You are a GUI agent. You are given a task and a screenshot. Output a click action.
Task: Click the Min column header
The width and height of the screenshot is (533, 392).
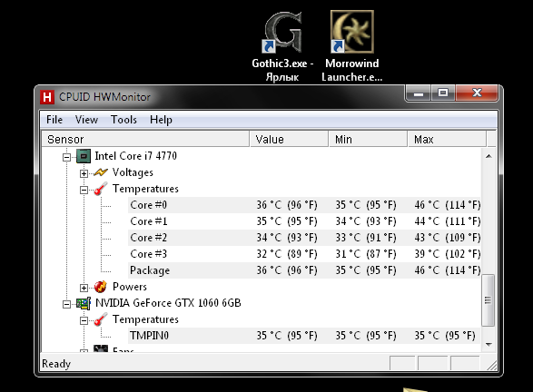click(x=368, y=139)
